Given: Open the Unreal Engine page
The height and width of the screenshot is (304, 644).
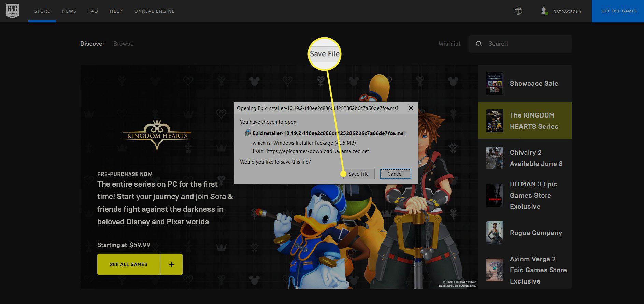Looking at the screenshot, I should tap(155, 11).
